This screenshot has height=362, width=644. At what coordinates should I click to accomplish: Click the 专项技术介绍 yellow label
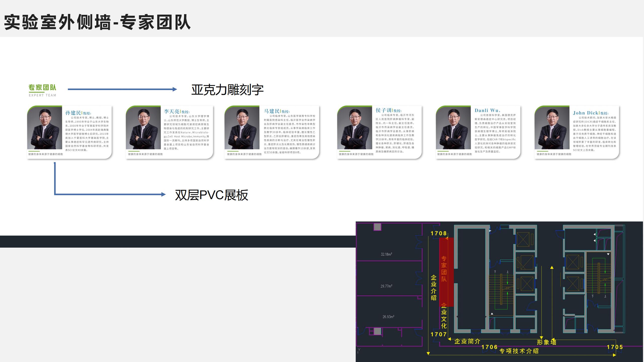[519, 351]
